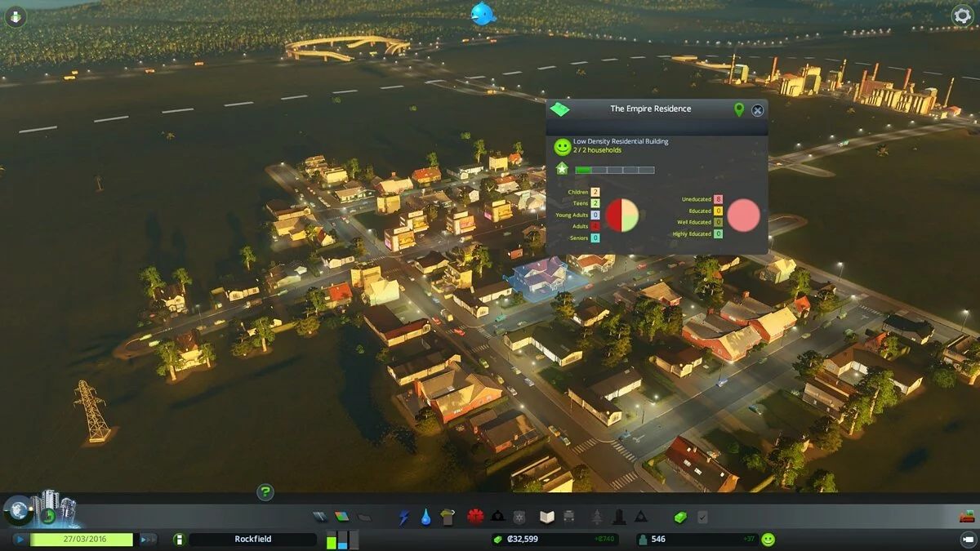The height and width of the screenshot is (551, 980).
Task: Open the Zoning tool icon
Action: pyautogui.click(x=342, y=517)
